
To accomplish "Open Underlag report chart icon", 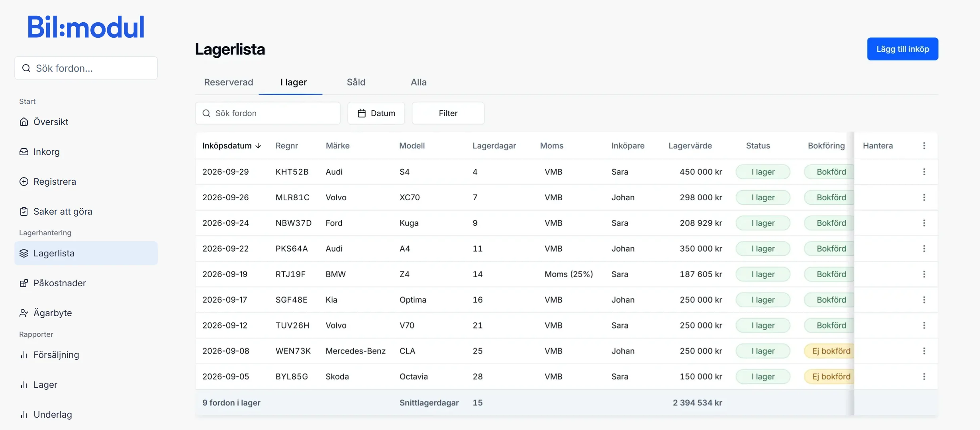I will tap(24, 414).
